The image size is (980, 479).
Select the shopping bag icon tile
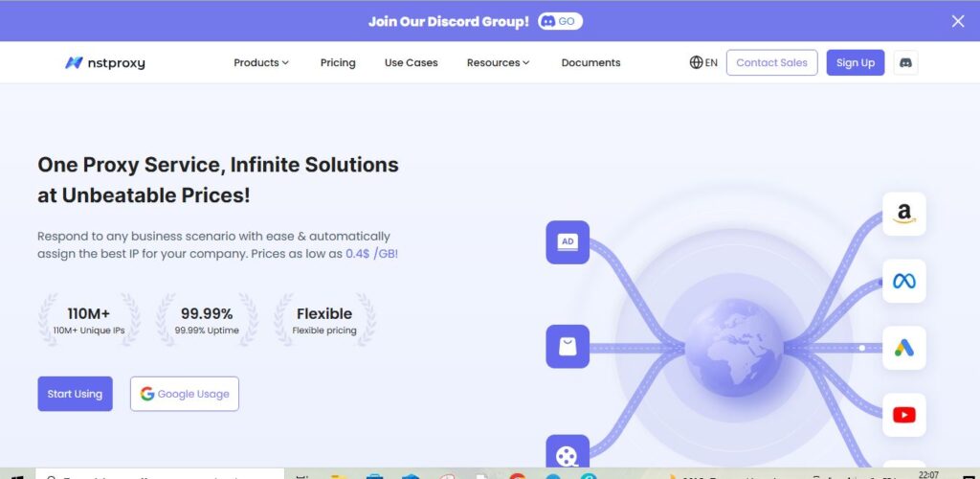pyautogui.click(x=568, y=347)
